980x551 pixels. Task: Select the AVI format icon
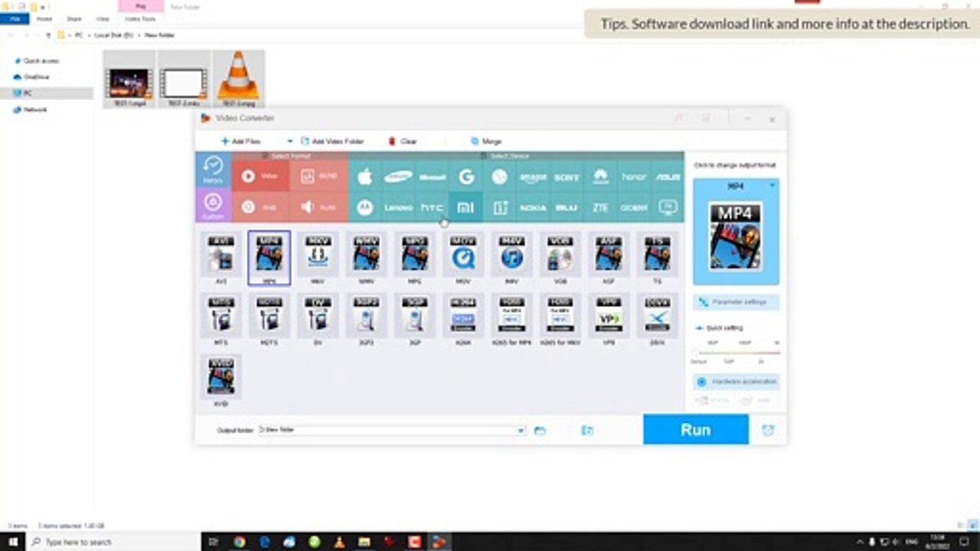220,254
